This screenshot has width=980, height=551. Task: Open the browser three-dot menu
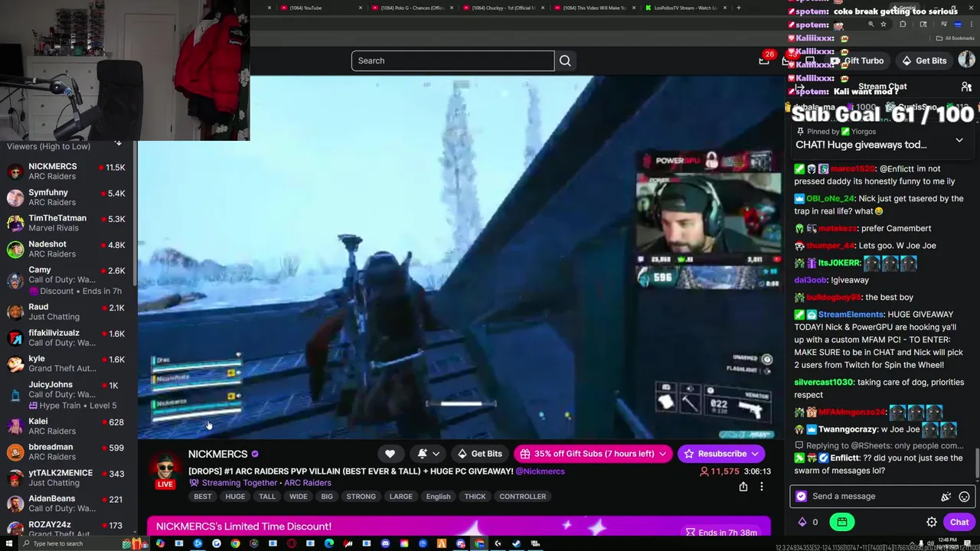[x=971, y=24]
